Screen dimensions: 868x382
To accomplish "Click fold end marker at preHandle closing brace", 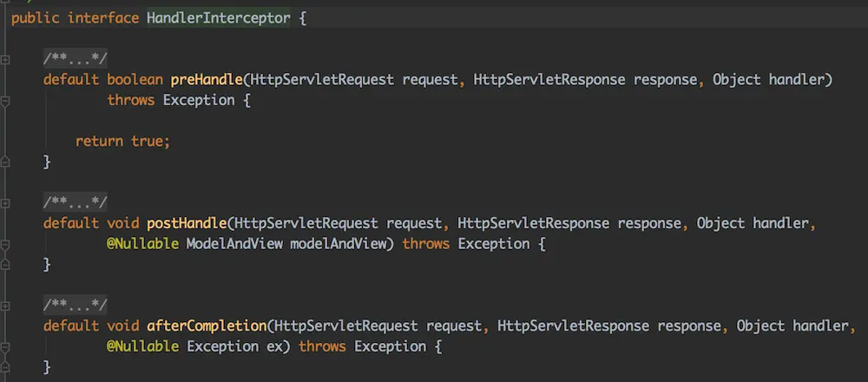I will click(x=5, y=161).
